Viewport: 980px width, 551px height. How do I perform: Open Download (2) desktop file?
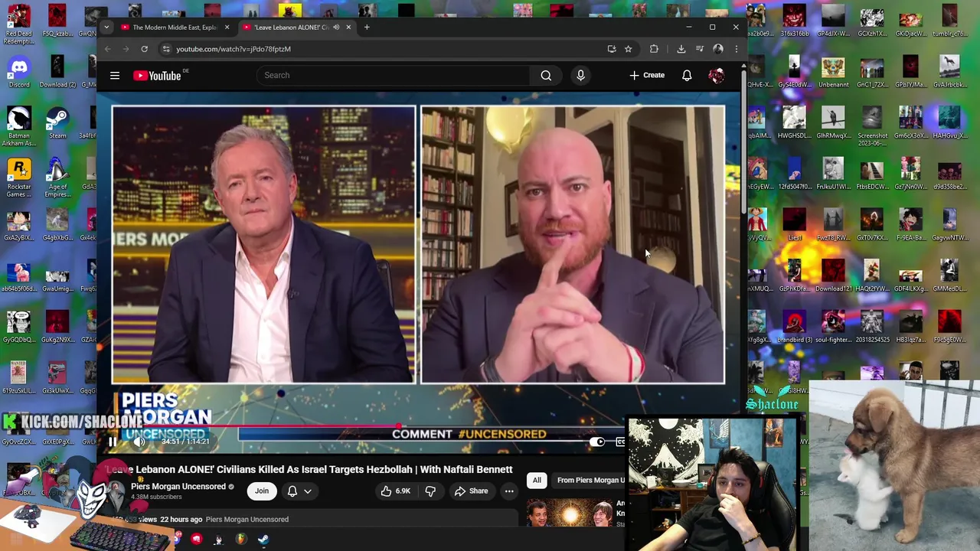click(x=57, y=73)
